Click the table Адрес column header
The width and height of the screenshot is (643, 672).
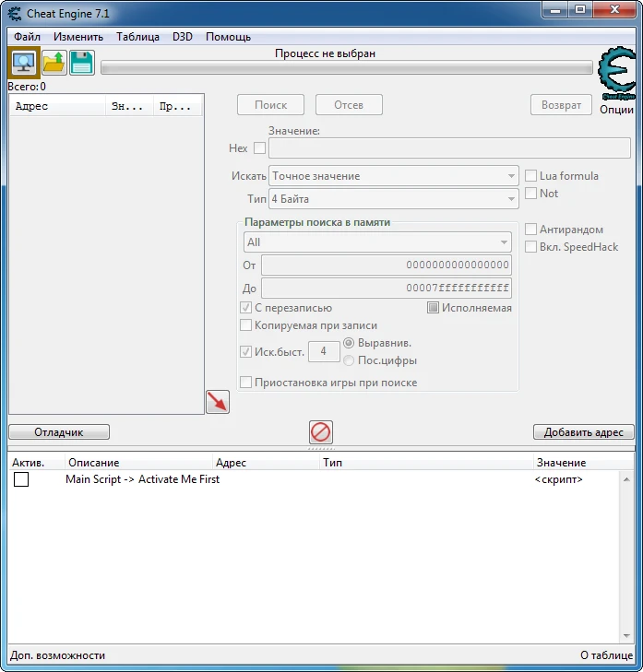tap(266, 463)
